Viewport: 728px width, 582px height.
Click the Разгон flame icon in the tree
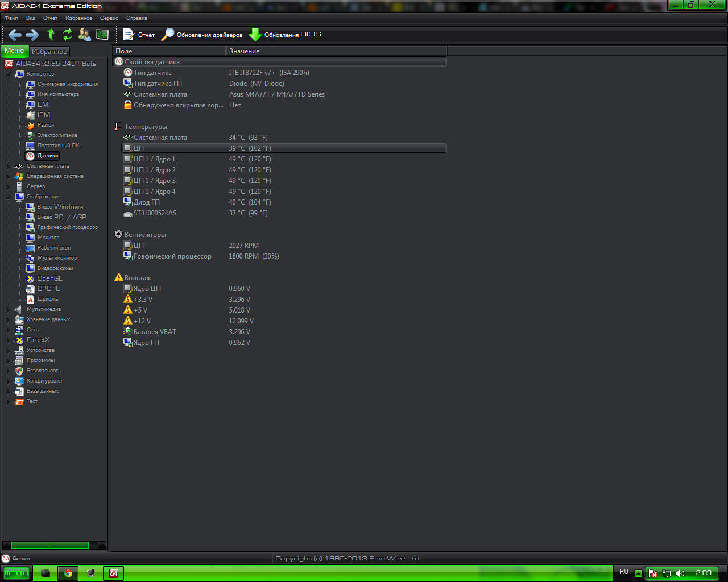click(30, 125)
